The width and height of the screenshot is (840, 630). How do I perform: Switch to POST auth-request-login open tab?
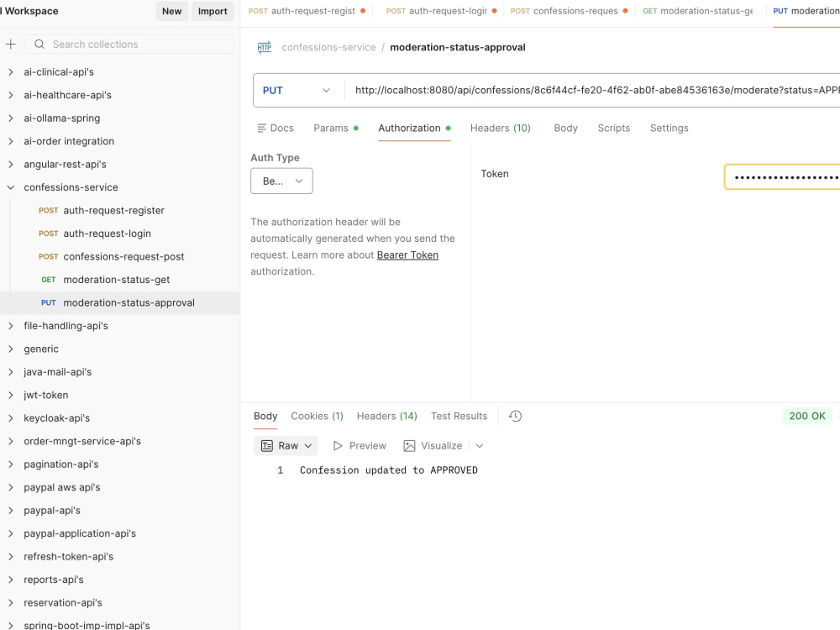coord(442,11)
